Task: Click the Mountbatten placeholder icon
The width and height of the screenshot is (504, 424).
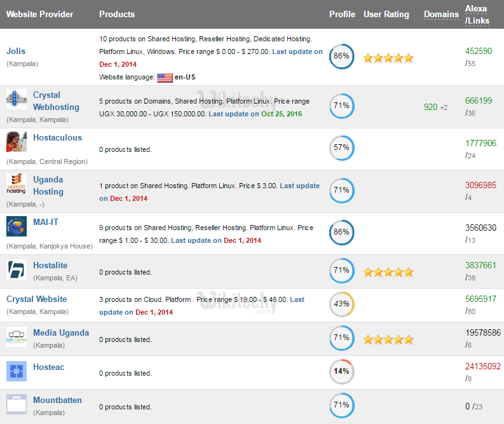Action: pos(17,404)
